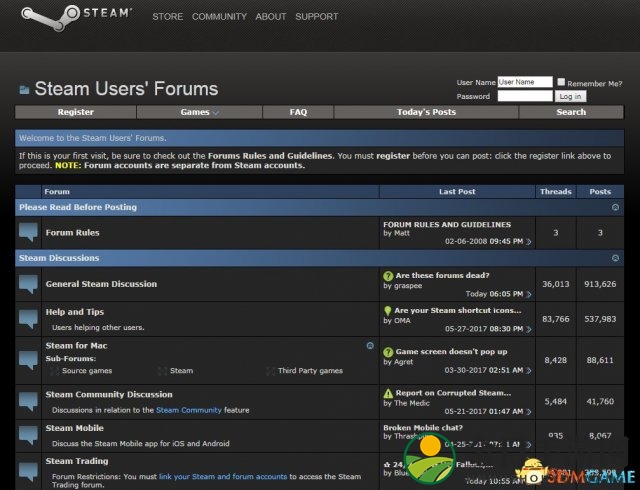The width and height of the screenshot is (640, 490).
Task: Enable the Remember Me checkbox
Action: (x=561, y=82)
